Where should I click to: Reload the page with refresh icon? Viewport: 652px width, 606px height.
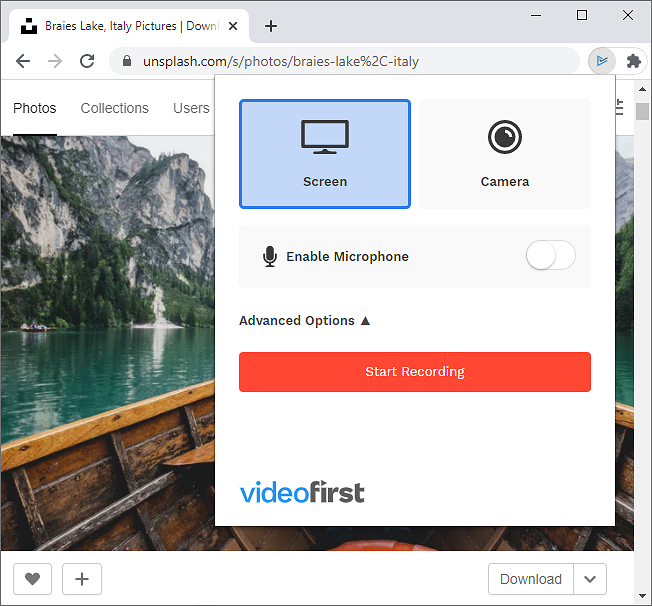coord(87,61)
